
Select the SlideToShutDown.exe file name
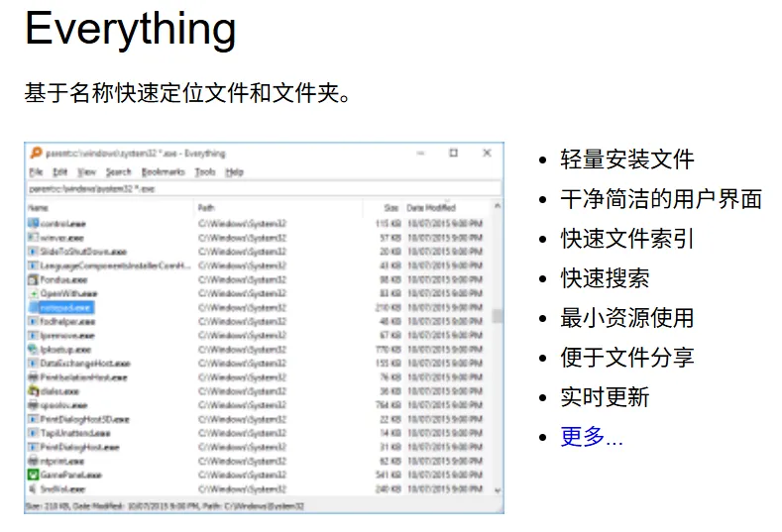pyautogui.click(x=83, y=252)
